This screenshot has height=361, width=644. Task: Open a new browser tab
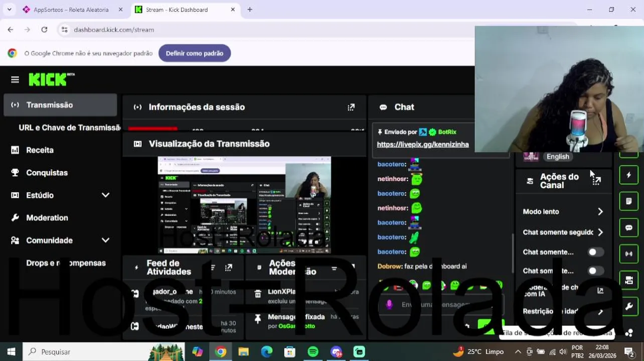[x=250, y=10]
